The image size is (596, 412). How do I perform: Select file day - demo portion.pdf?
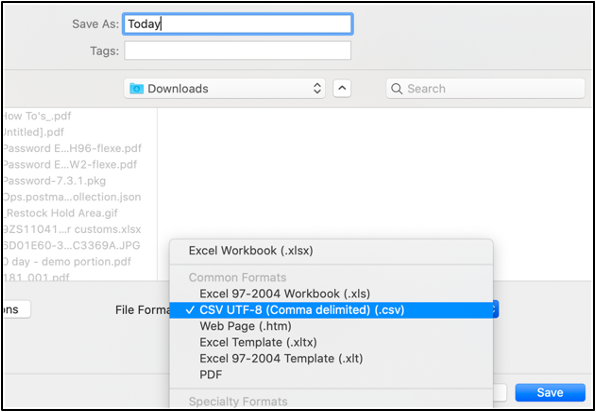[x=67, y=262]
